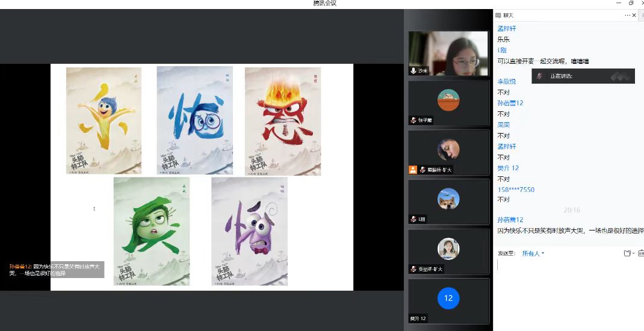Expand the small arrow next to file icon
Viewport: 644px width, 331px height.
point(633,253)
